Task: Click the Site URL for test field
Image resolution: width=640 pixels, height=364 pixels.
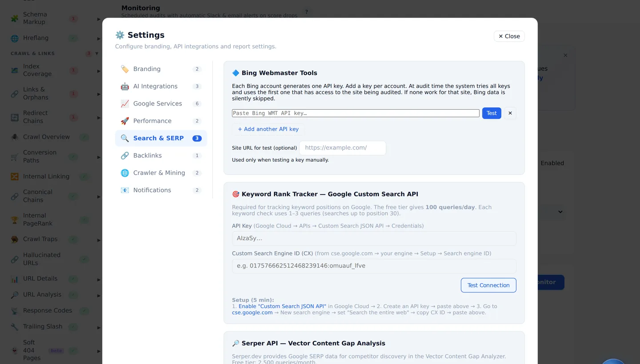Action: (x=343, y=148)
